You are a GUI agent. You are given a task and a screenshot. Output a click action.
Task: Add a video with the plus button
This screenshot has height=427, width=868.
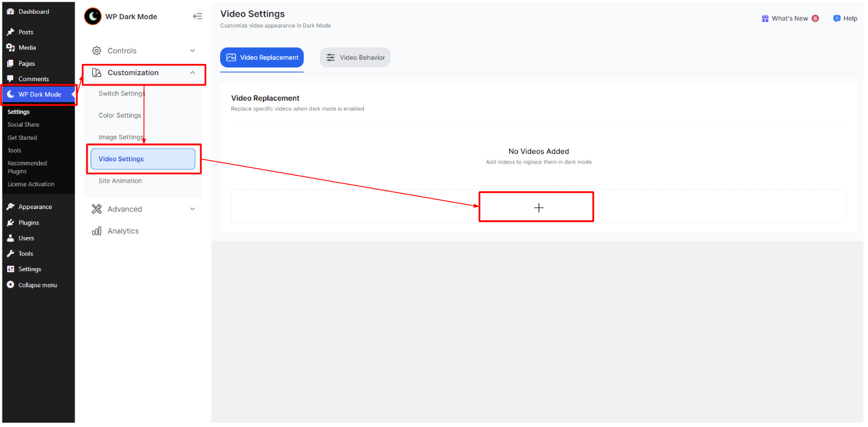pyautogui.click(x=539, y=207)
